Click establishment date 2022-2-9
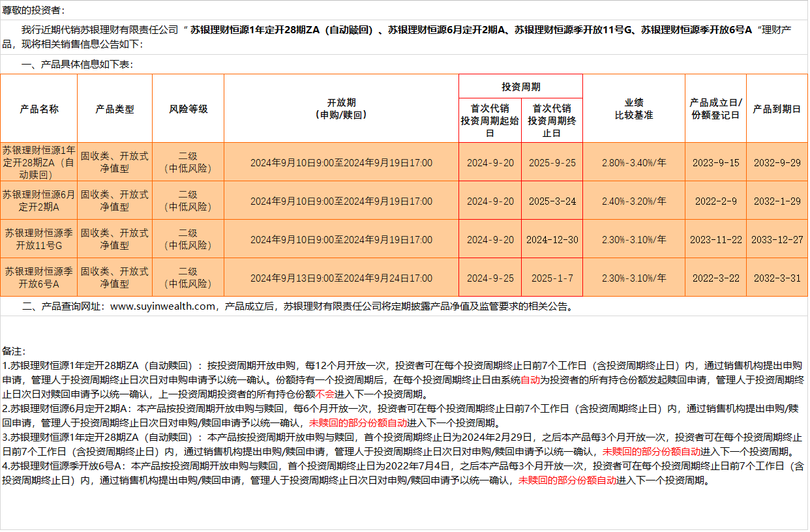 [x=715, y=201]
